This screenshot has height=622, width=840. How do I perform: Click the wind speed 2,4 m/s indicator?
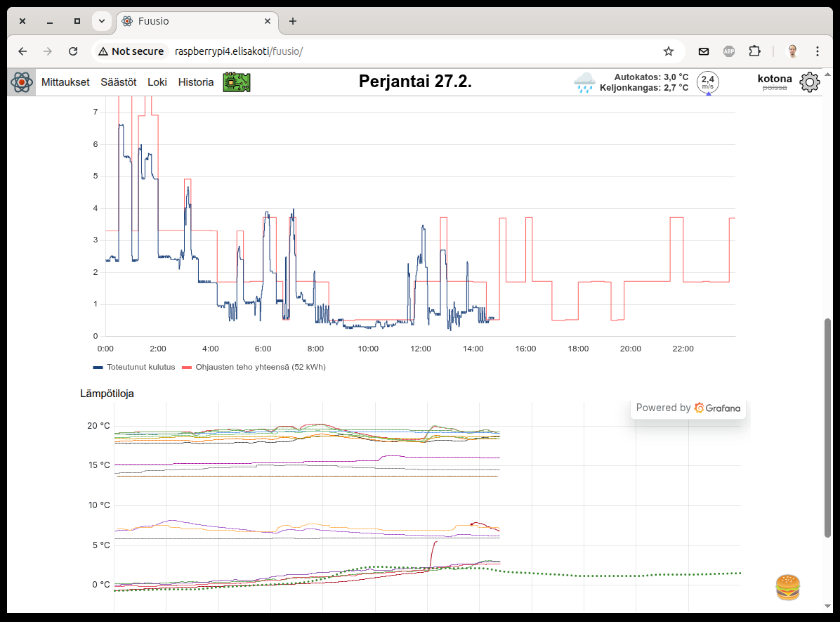pos(707,82)
